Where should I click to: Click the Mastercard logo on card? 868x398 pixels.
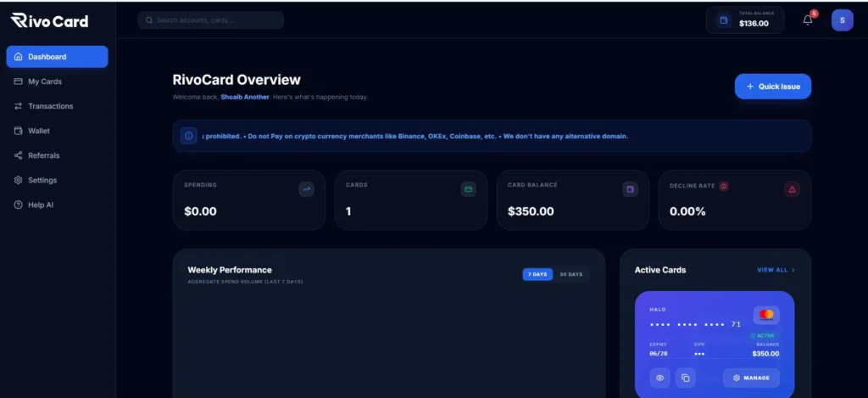(766, 315)
